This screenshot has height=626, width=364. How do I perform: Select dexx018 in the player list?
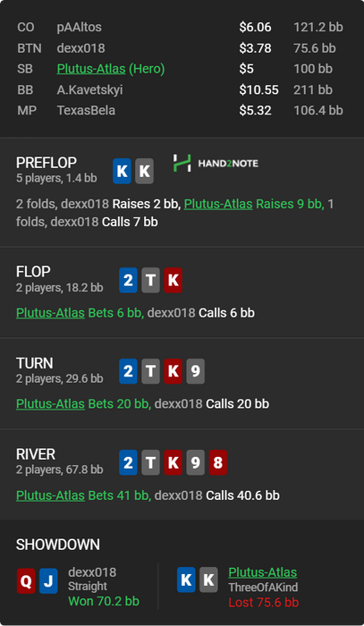[81, 48]
